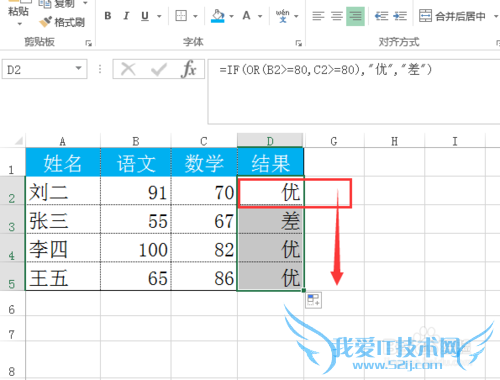This screenshot has height=380, width=500.
Task: Click header cell 姓名
Action: coord(63,162)
